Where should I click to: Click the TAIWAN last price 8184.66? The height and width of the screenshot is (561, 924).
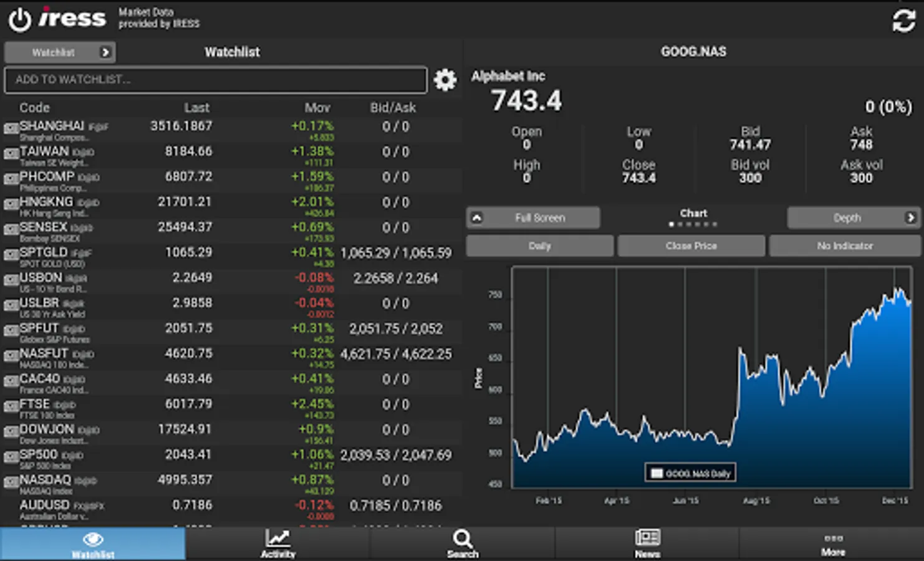188,151
